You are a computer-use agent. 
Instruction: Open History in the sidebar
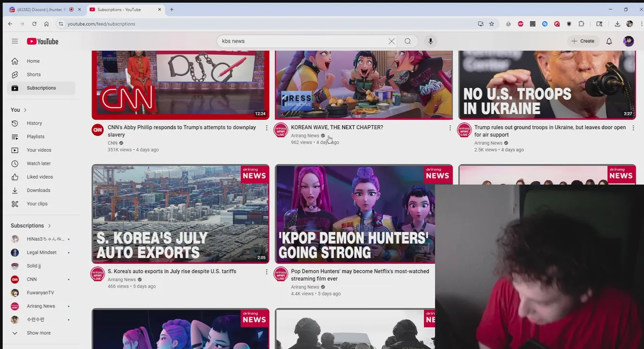click(42, 123)
